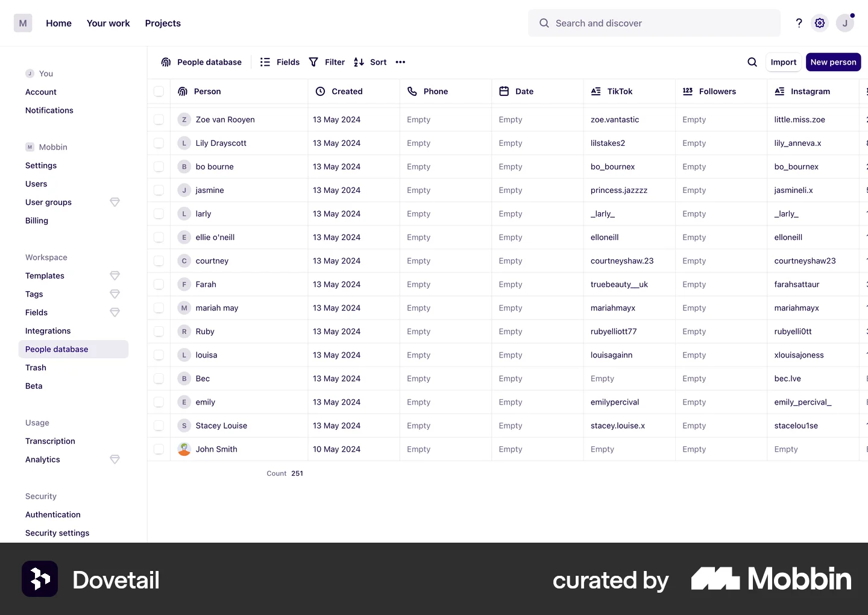The image size is (868, 615).
Task: Open the three-dot more options menu
Action: pyautogui.click(x=400, y=62)
